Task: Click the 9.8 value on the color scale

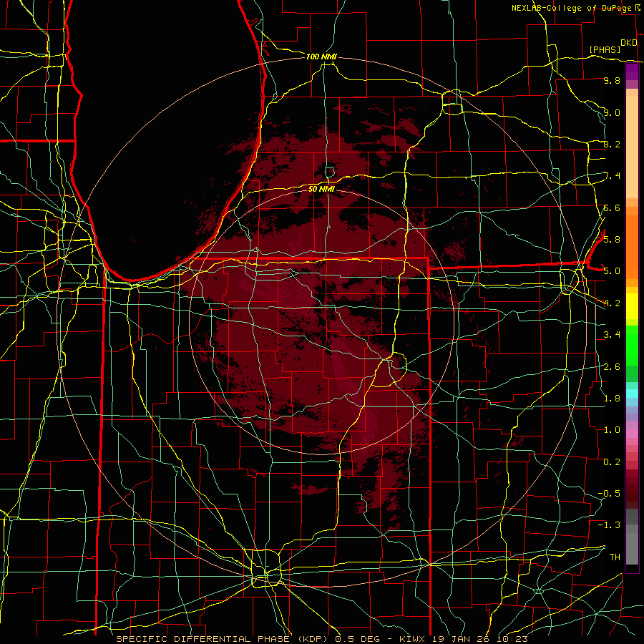Action: pos(612,80)
